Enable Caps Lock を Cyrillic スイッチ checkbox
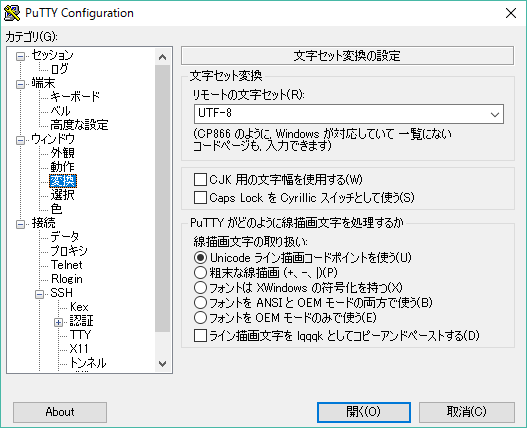Screen dimensions: 527x428 pos(200,198)
